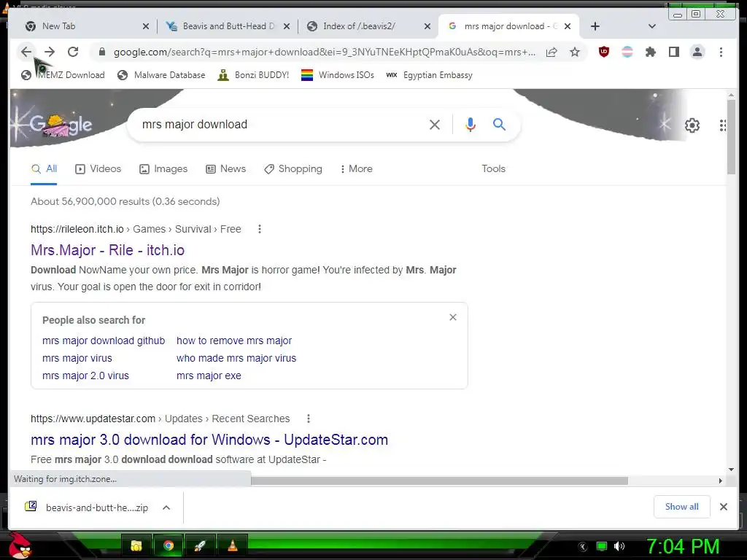Open Malware Database bookmark
Screen dimensions: 747x560
pos(161,75)
